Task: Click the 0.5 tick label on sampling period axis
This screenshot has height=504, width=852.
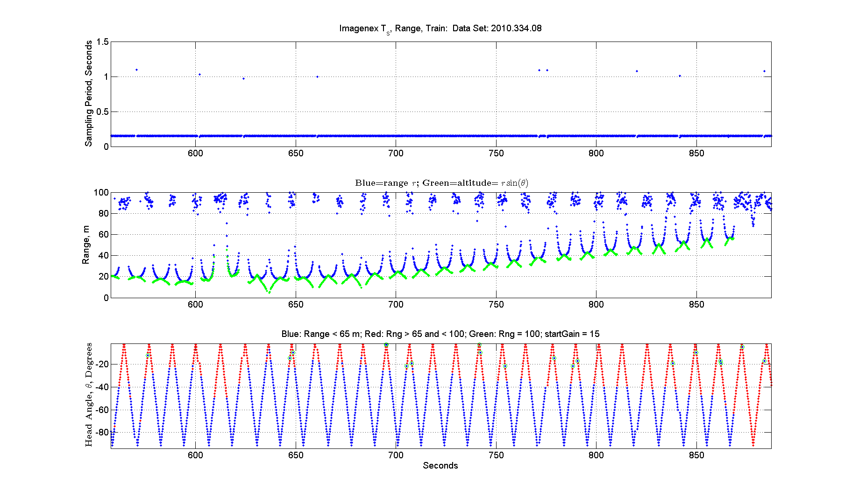Action: [x=102, y=112]
